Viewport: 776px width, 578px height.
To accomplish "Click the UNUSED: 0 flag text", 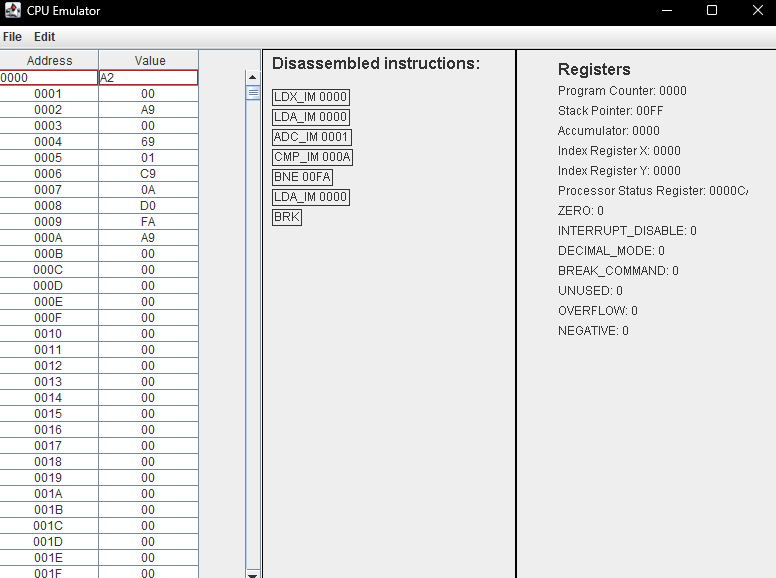I will pyautogui.click(x=590, y=290).
